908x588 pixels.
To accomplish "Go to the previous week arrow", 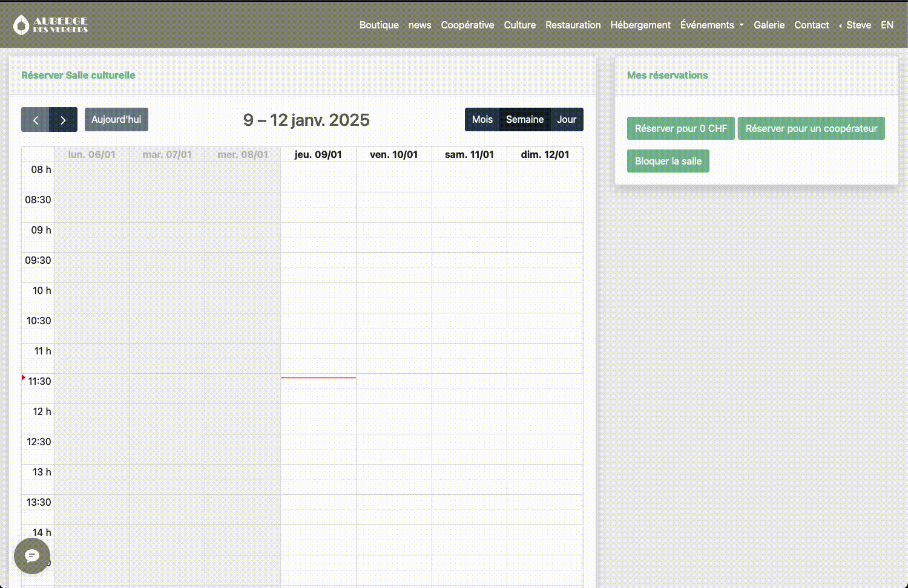I will point(35,120).
